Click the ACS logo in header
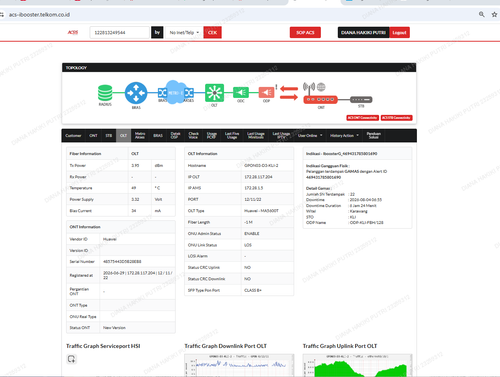Image resolution: width=500 pixels, height=377 pixels. pos(73,32)
